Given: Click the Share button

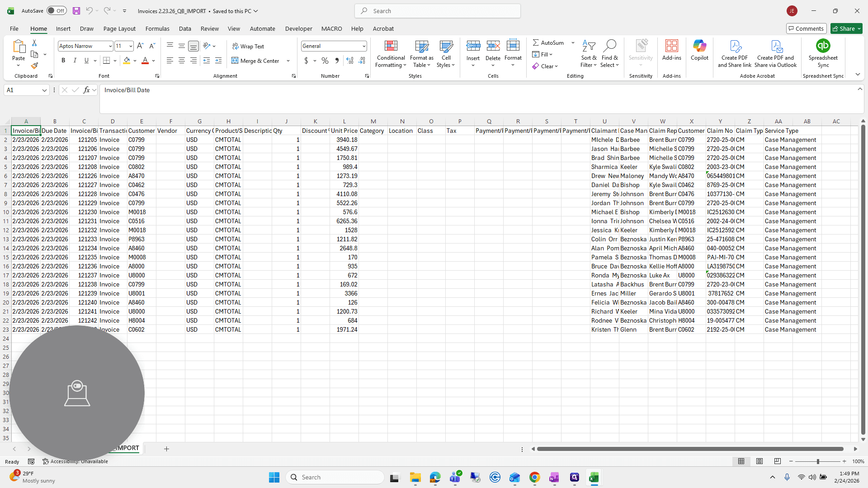Looking at the screenshot, I should point(846,28).
